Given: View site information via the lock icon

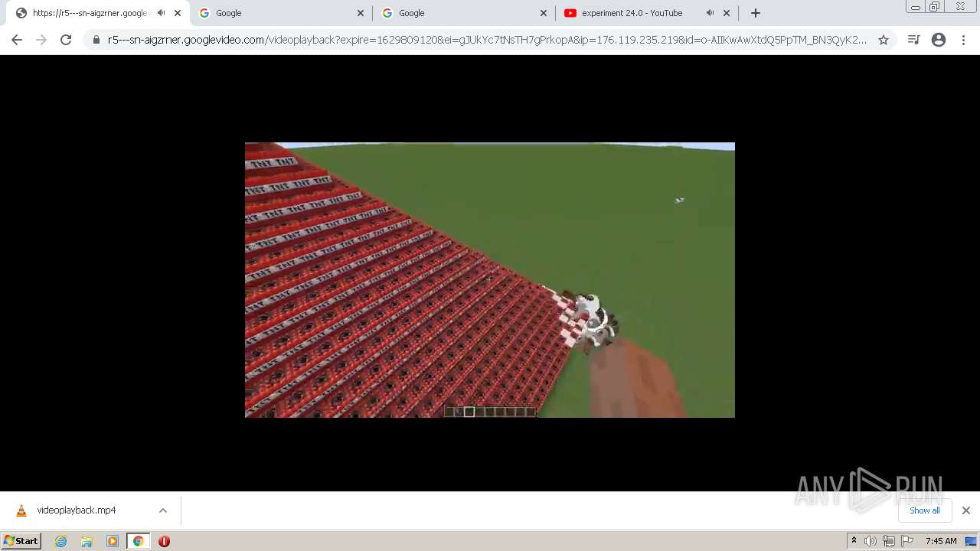Looking at the screenshot, I should click(96, 40).
